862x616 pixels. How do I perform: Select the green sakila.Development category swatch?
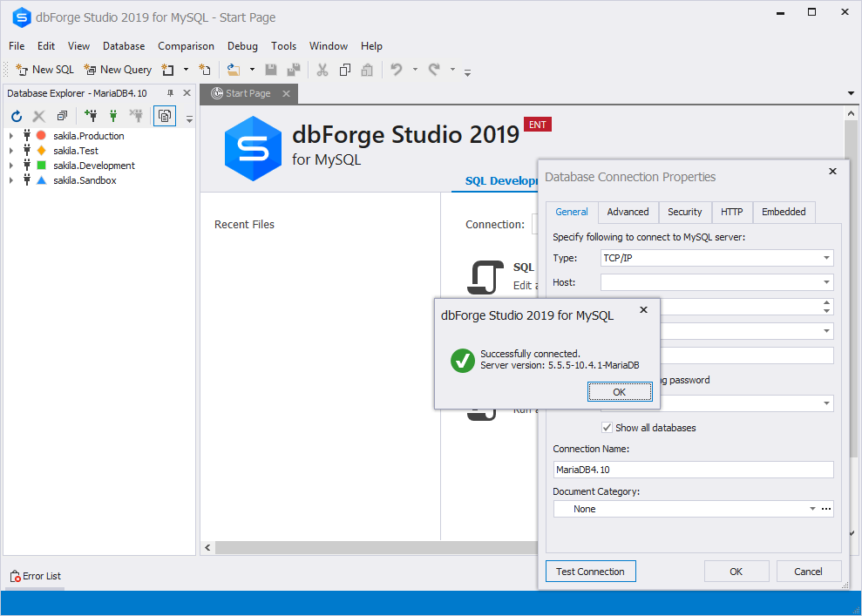(x=41, y=165)
